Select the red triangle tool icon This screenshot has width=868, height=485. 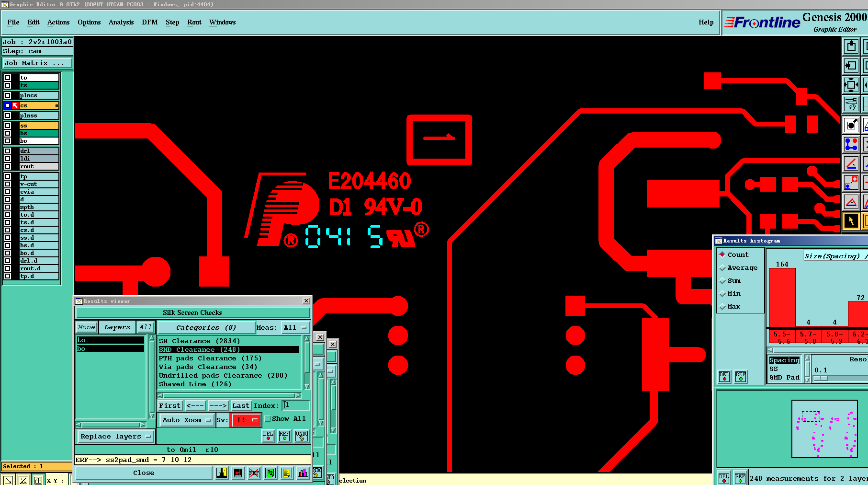click(851, 202)
